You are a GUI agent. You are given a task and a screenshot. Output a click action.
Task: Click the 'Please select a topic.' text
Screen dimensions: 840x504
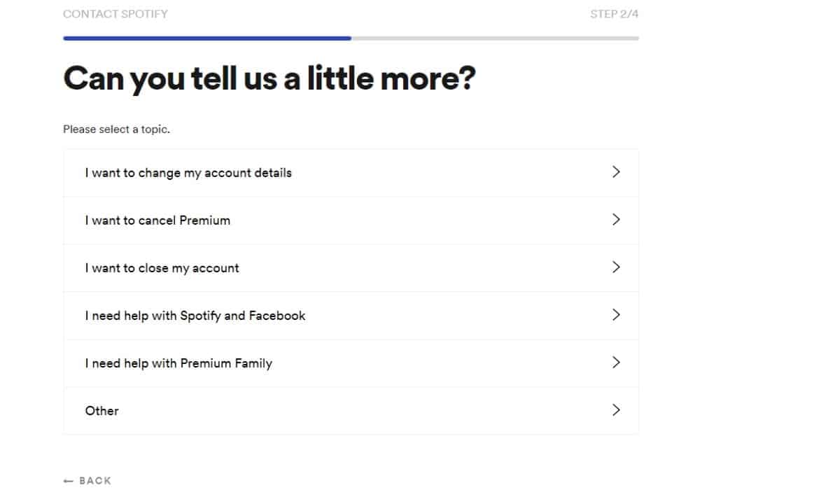(116, 129)
